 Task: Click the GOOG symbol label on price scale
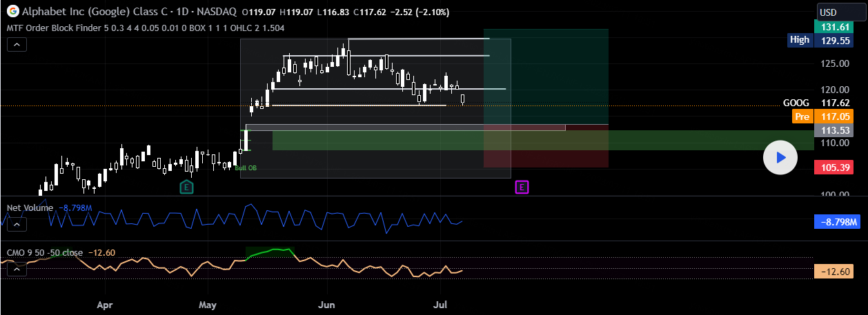796,103
